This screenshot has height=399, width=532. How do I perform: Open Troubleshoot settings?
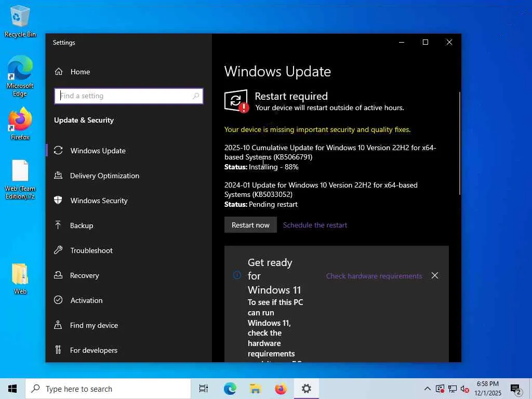pyautogui.click(x=129, y=250)
